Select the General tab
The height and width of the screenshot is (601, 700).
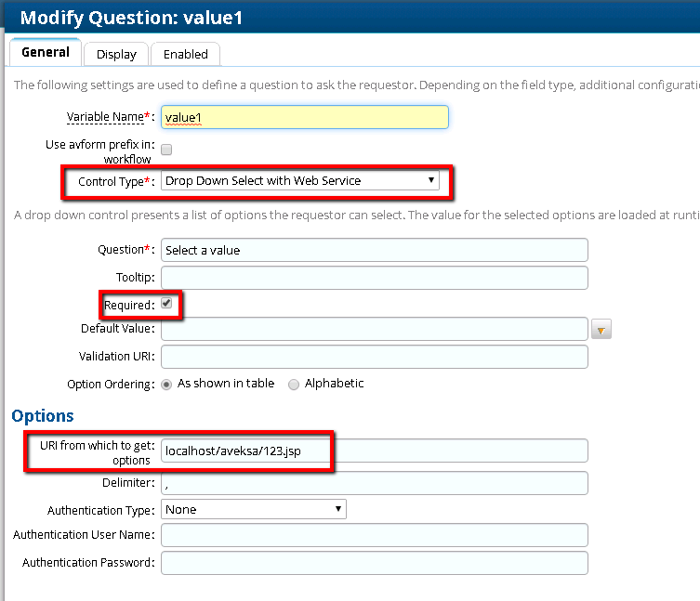46,53
